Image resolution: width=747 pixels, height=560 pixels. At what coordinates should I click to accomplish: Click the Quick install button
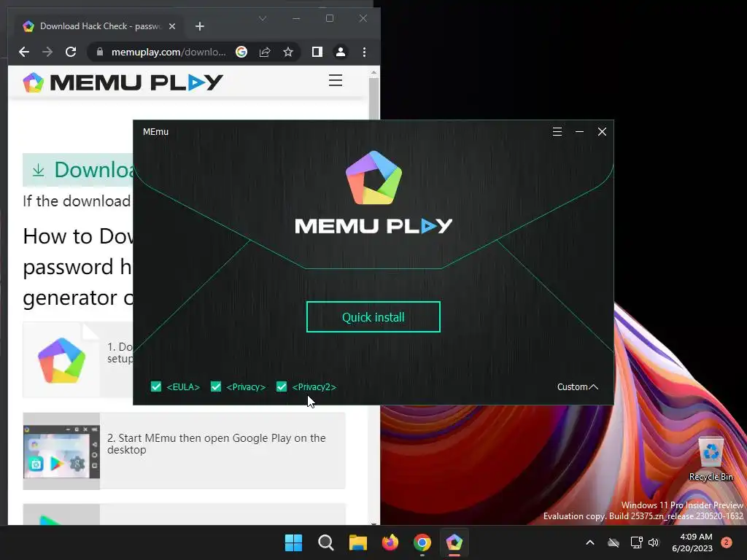click(373, 316)
